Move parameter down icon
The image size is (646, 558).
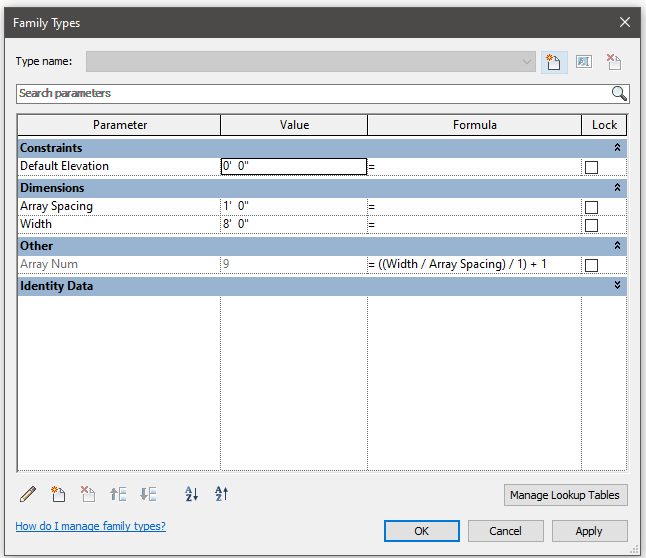tap(148, 494)
